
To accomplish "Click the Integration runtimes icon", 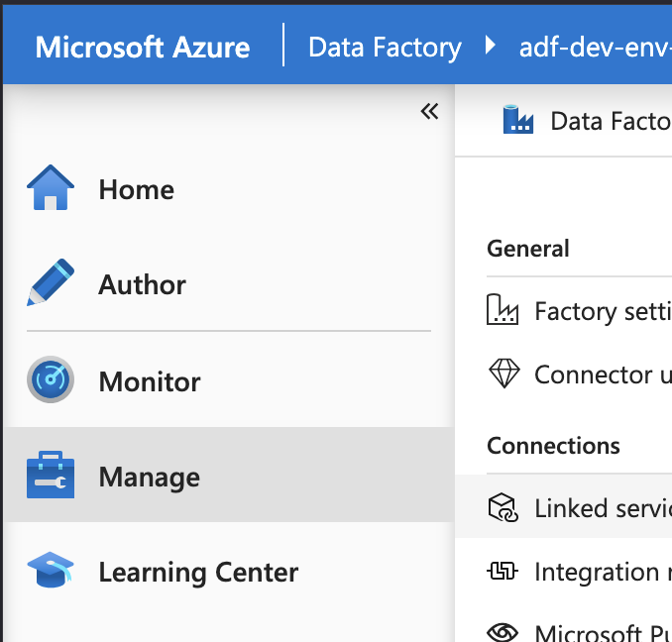I will point(503,571).
